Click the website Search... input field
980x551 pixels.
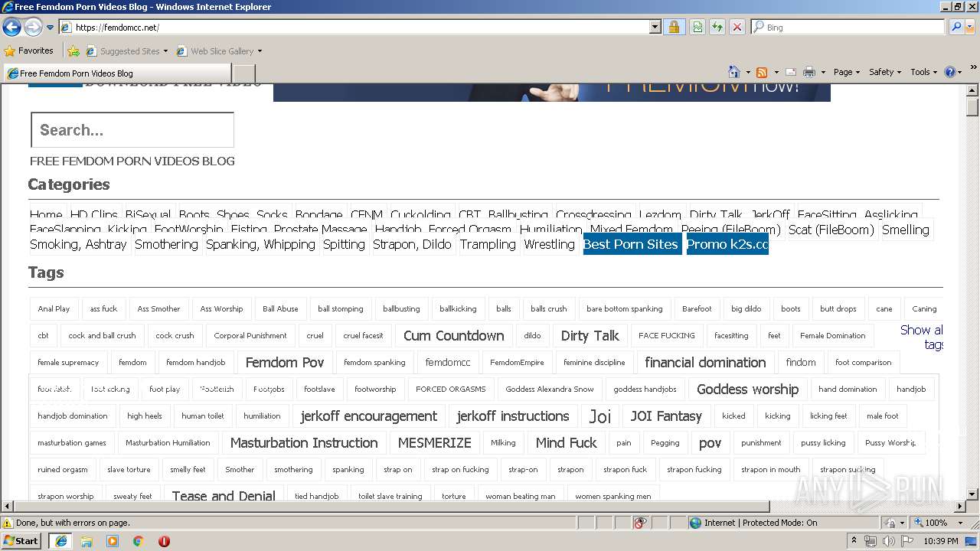[x=132, y=130]
